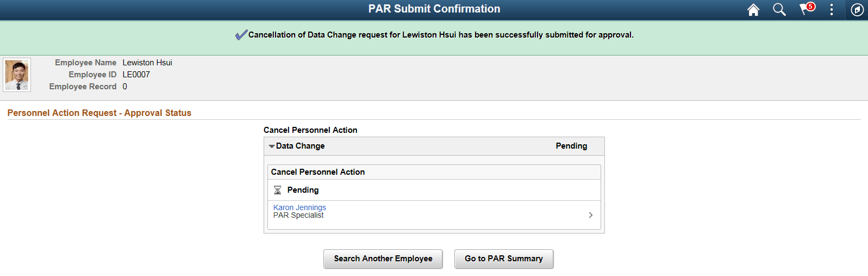Open the global Search magnifier
This screenshot has width=868, height=276.
pyautogui.click(x=779, y=10)
